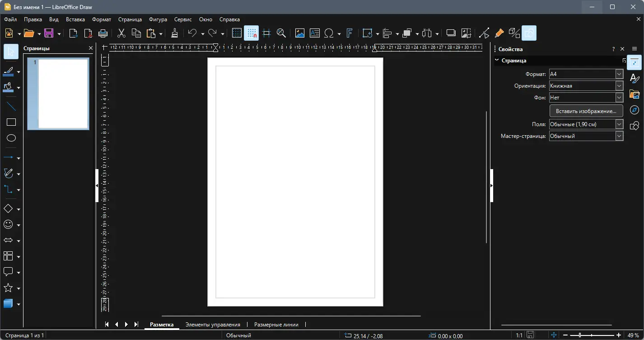Click the Вставить изображение button
This screenshot has height=340, width=644.
click(x=586, y=111)
